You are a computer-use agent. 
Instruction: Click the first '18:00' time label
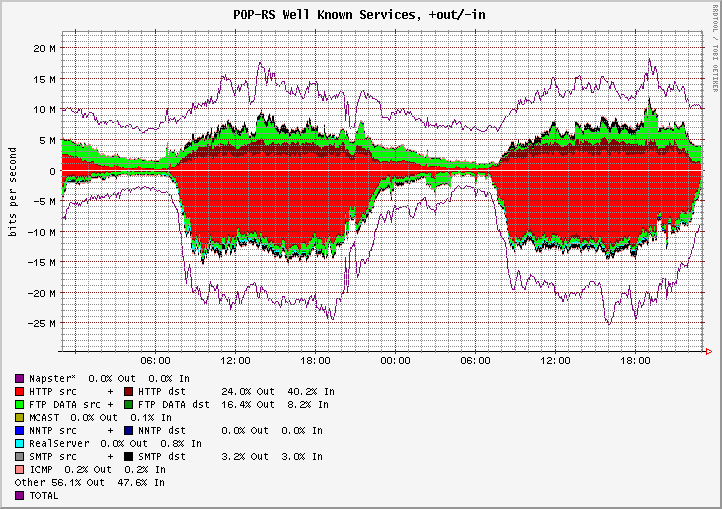pos(315,360)
